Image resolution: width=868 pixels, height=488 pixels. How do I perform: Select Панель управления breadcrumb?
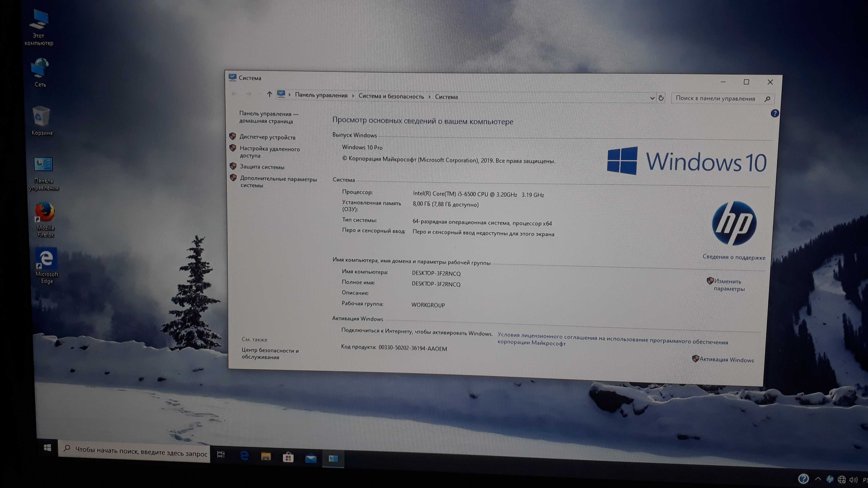pyautogui.click(x=321, y=95)
